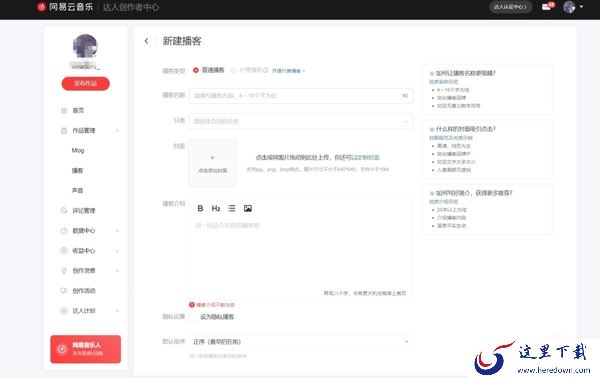Open the 正序 default sort dropdown

[301, 342]
